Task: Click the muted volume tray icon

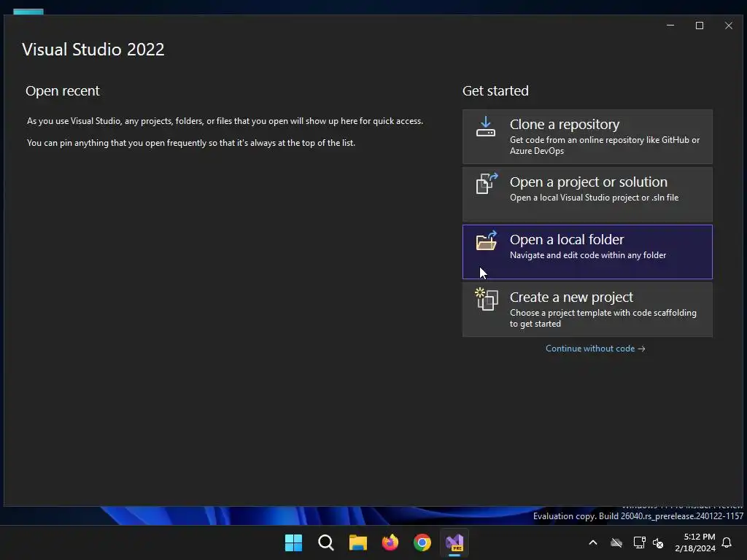Action: (x=658, y=542)
